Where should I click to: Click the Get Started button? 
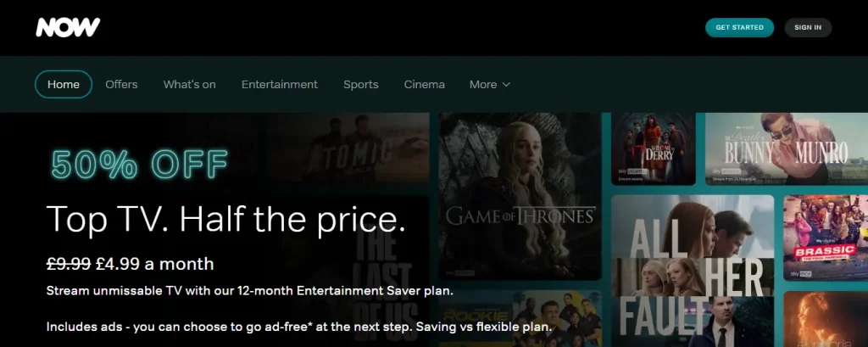point(739,28)
